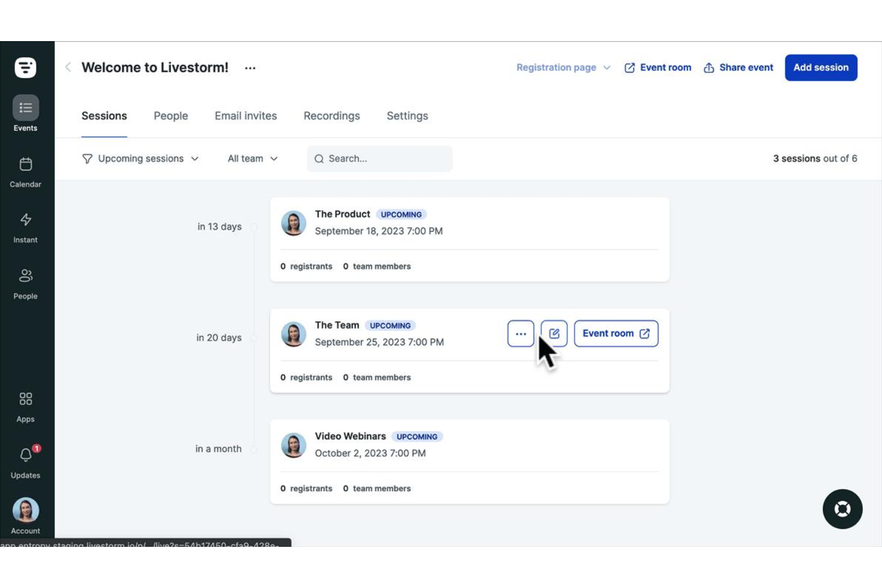
Task: Expand the Upcoming sessions filter
Action: [x=141, y=158]
